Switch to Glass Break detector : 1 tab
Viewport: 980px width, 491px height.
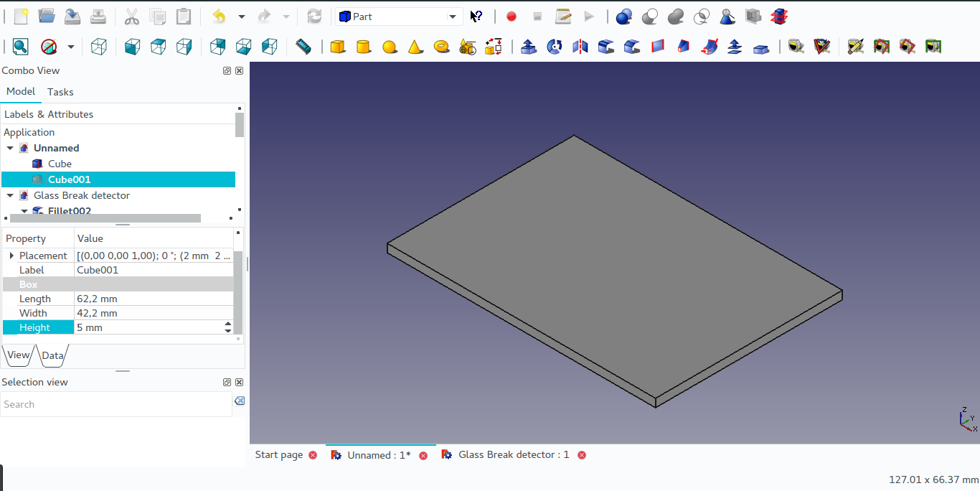tap(514, 454)
